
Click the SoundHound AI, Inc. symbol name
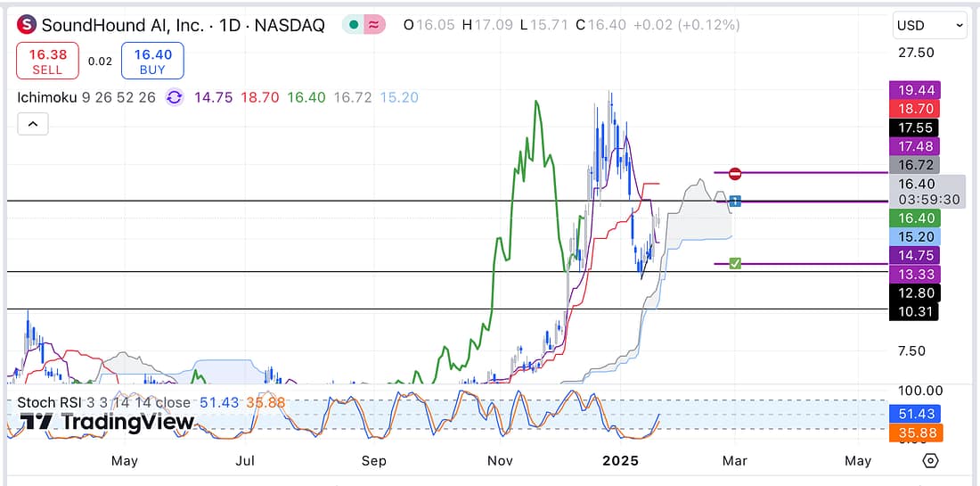pos(122,25)
